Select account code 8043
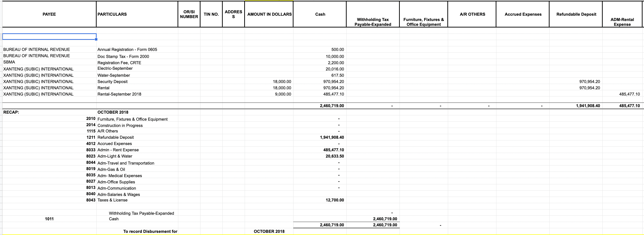The image size is (644, 235). tap(91, 200)
